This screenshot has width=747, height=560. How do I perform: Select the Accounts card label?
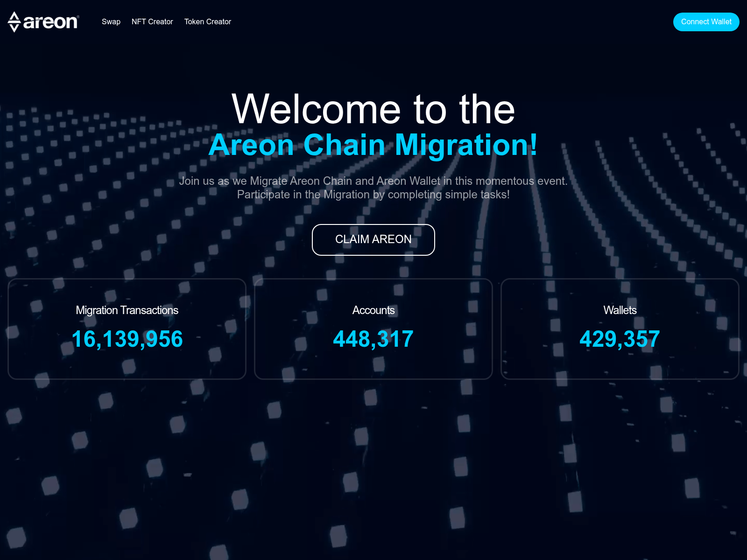[x=373, y=310]
